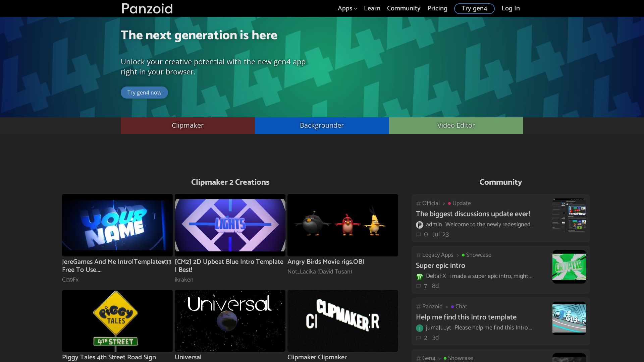The height and width of the screenshot is (362, 644).
Task: Click the chevron between Legacy Apps and Showcase
Action: [458, 255]
